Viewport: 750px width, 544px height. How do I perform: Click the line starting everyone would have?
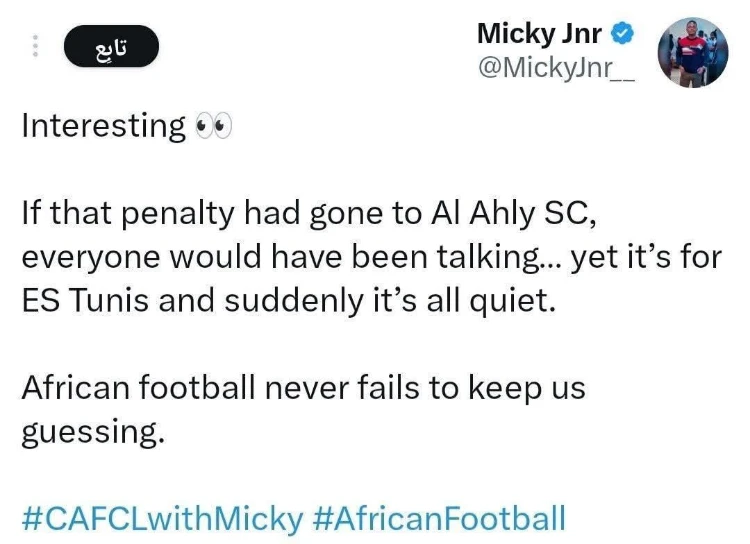371,257
